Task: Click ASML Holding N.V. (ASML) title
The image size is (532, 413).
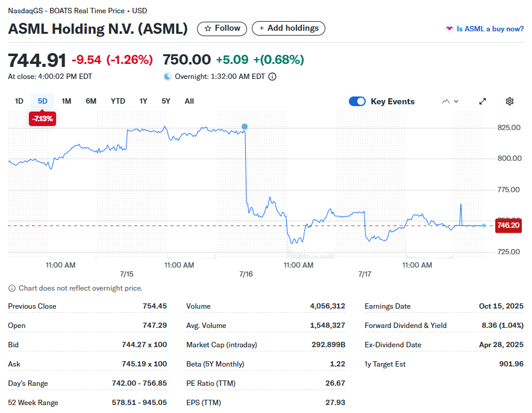Action: 98,29
